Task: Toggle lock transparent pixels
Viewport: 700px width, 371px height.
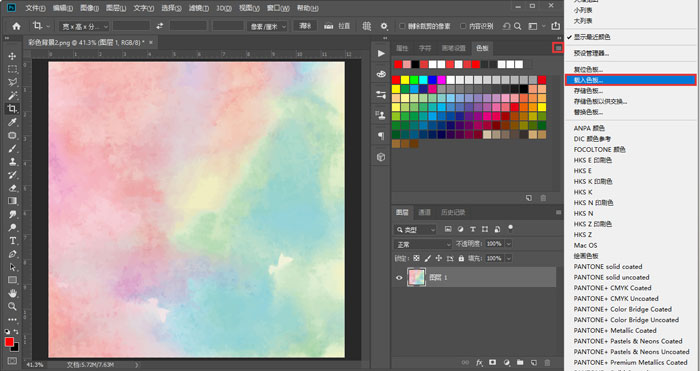Action: 416,258
